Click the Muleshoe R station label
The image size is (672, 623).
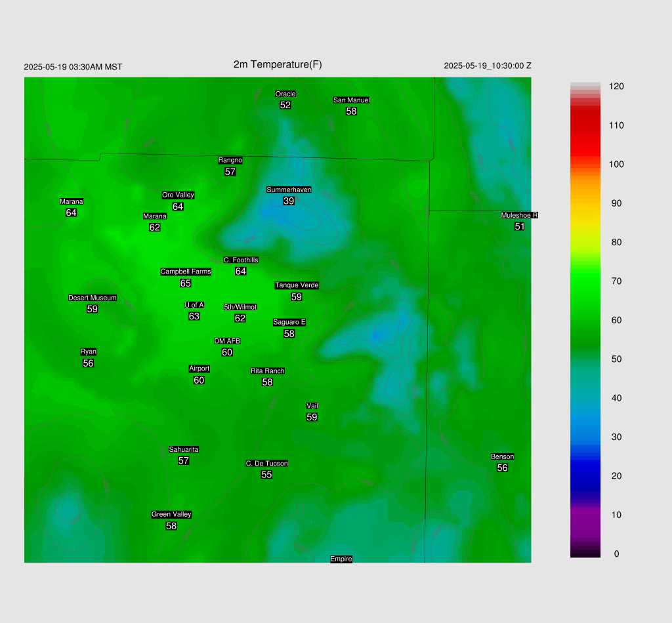tap(520, 215)
